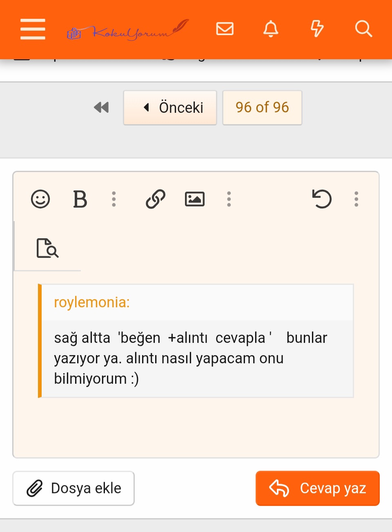Go to the Önceki page
The height and width of the screenshot is (532, 392).
170,107
